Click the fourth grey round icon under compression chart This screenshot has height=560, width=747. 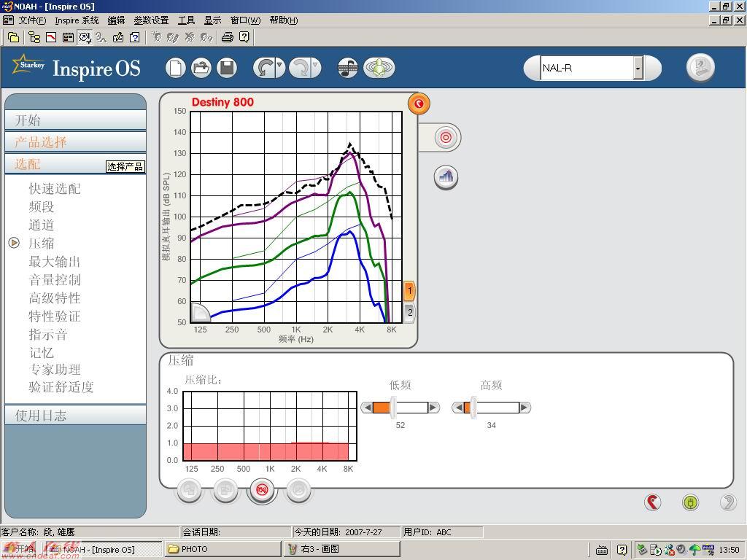coord(298,490)
